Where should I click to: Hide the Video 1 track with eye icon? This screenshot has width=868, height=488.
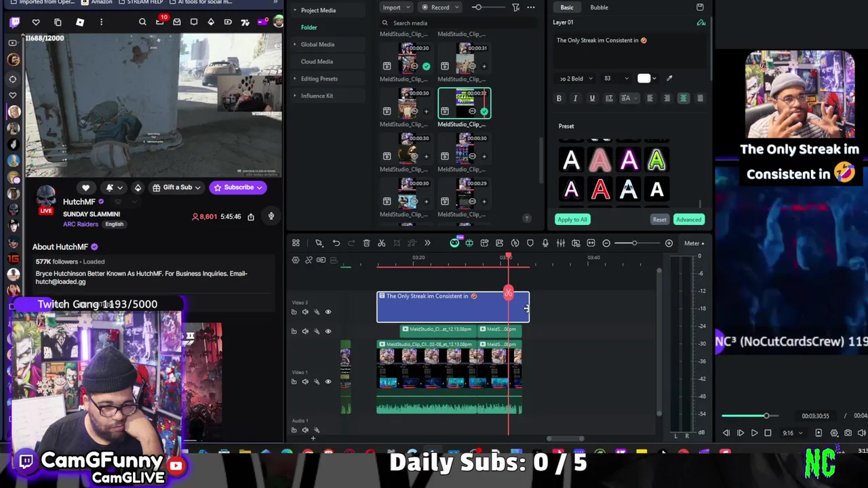click(328, 382)
